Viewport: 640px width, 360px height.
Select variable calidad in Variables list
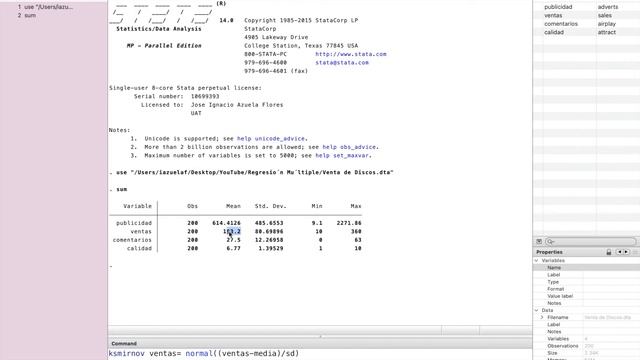click(x=554, y=32)
